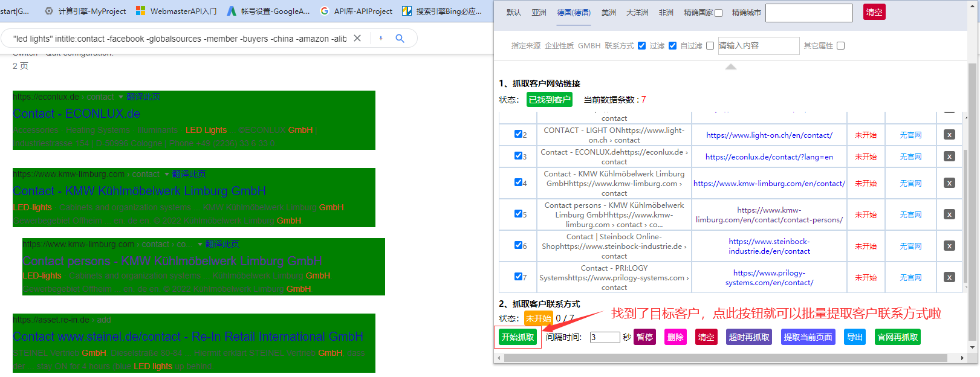Click the voice search microphone icon
Viewport: 980px width, 377px height.
[x=381, y=39]
